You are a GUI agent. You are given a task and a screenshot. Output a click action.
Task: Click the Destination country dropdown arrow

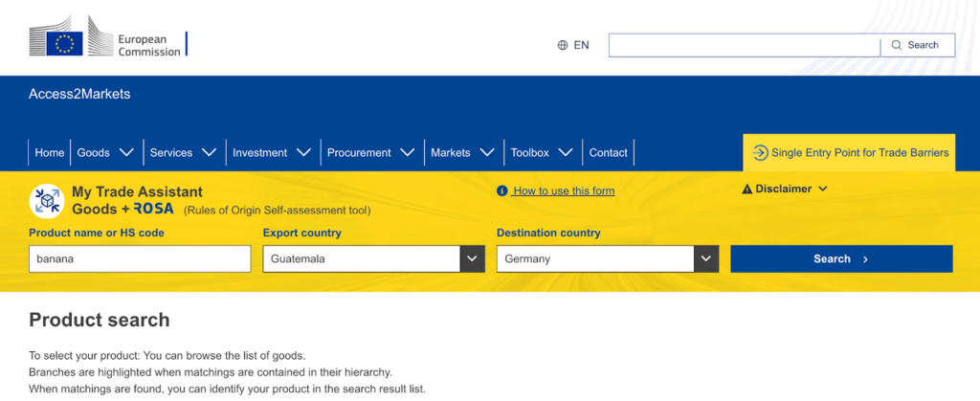coord(706,258)
